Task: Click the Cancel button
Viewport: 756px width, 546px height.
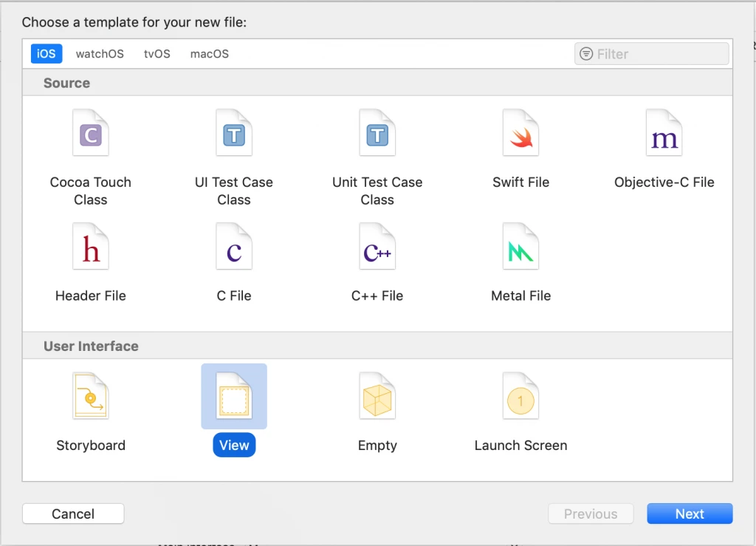Action: (x=73, y=513)
